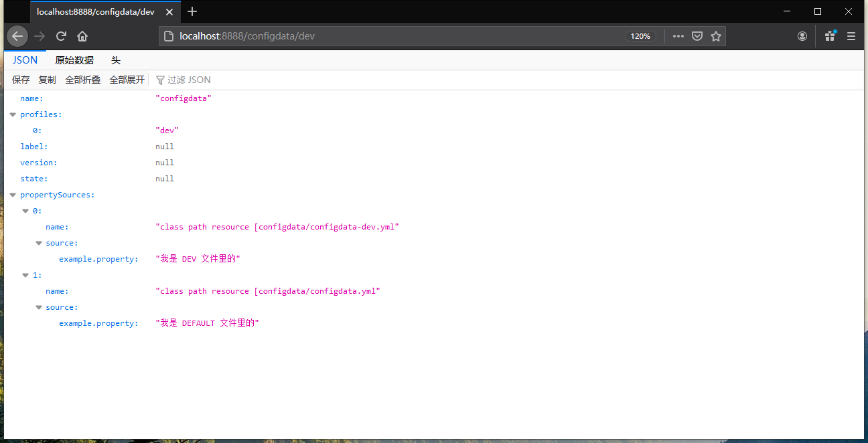This screenshot has width=868, height=443.
Task: Click the 保存 save button
Action: tap(21, 80)
